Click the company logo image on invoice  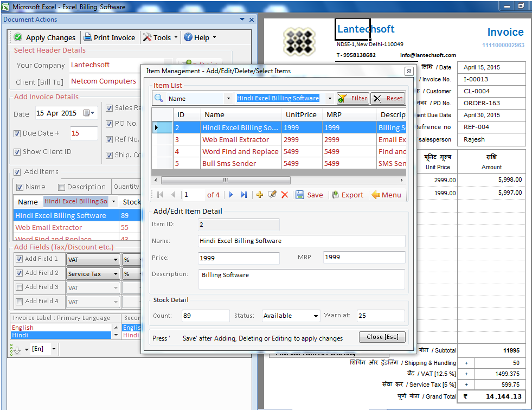299,41
